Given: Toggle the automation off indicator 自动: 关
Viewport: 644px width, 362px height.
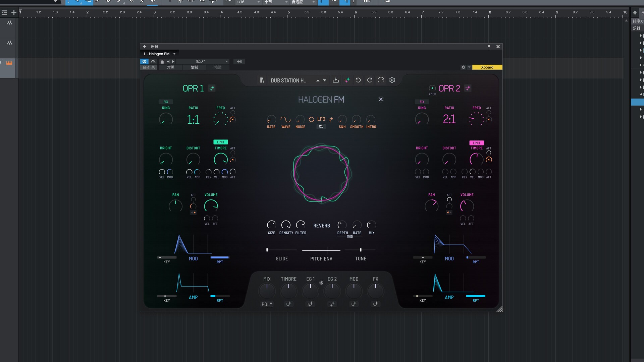Looking at the screenshot, I should pyautogui.click(x=149, y=67).
